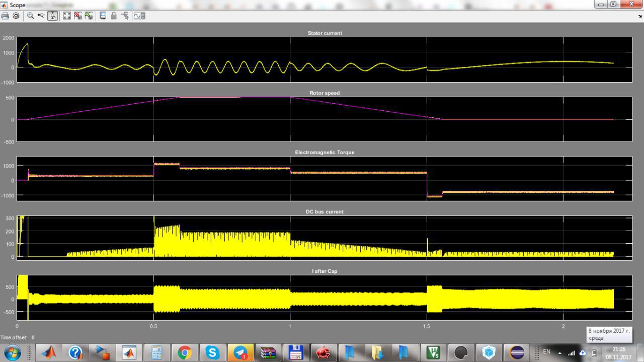The width and height of the screenshot is (644, 362).
Task: Toggle the lock axes selection padlock
Action: click(x=114, y=16)
